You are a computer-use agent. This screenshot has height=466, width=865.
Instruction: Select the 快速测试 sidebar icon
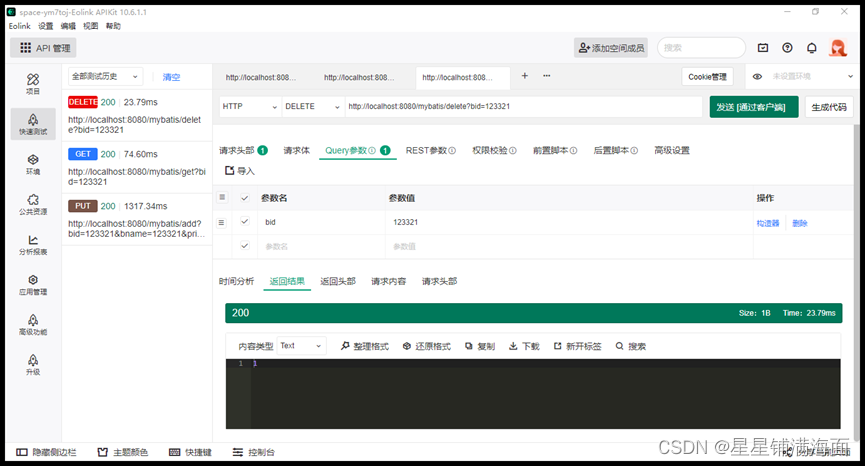click(x=33, y=124)
